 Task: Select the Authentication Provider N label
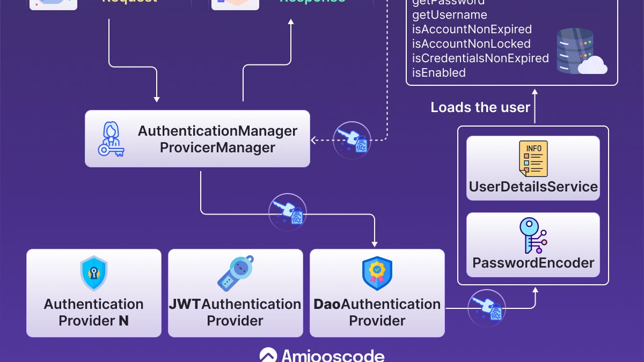click(94, 312)
